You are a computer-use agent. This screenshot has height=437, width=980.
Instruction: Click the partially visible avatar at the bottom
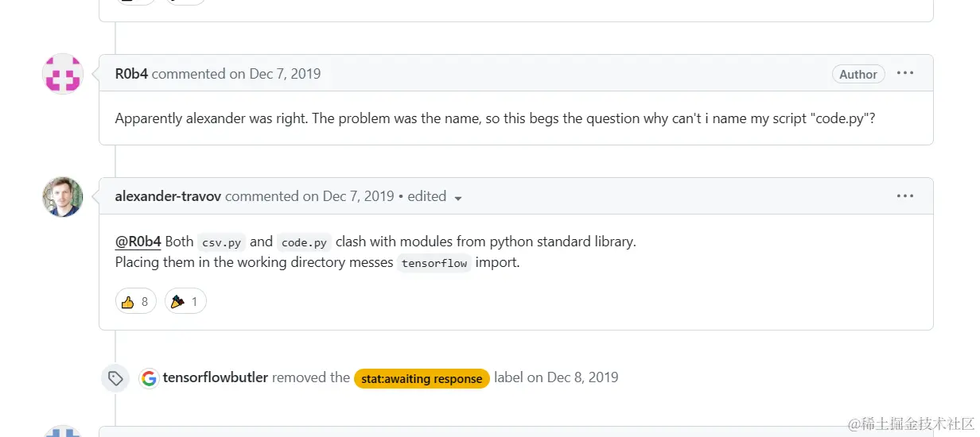pos(63,431)
